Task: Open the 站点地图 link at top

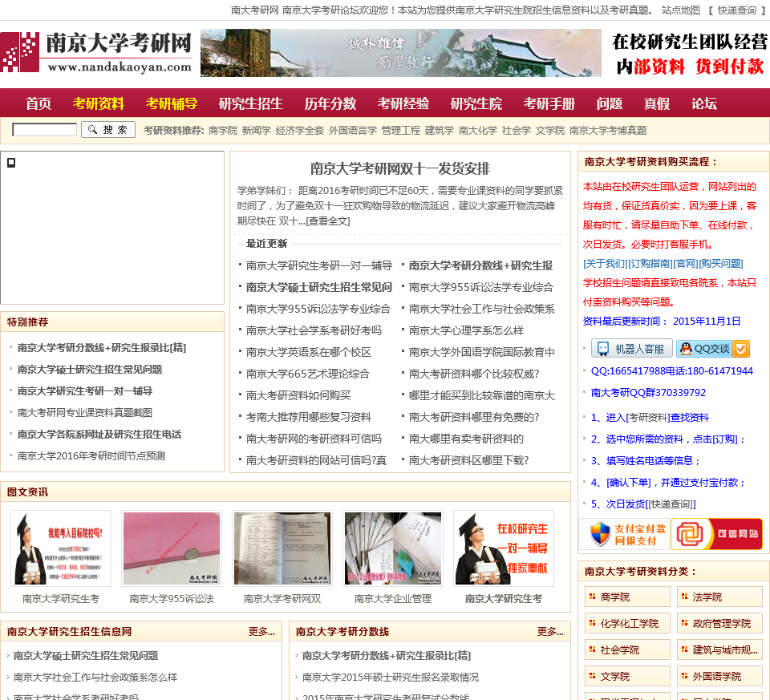Action: 681,10
